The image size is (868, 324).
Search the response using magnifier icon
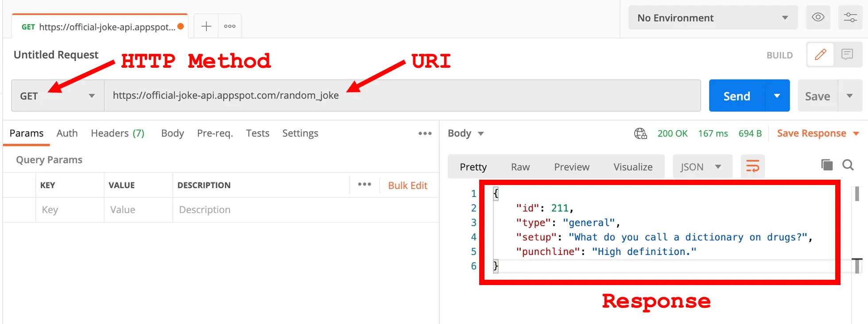point(848,165)
